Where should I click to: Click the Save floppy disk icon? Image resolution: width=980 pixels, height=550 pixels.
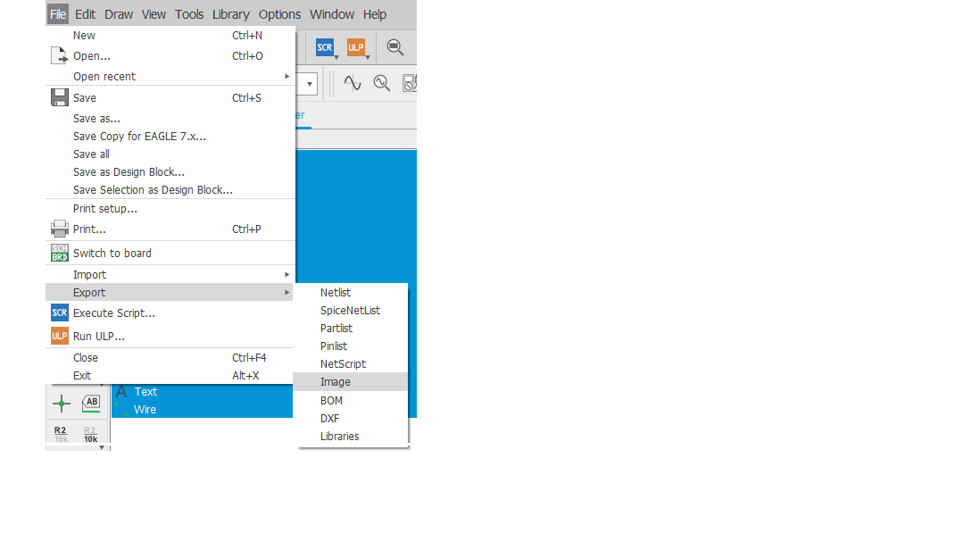tap(60, 97)
